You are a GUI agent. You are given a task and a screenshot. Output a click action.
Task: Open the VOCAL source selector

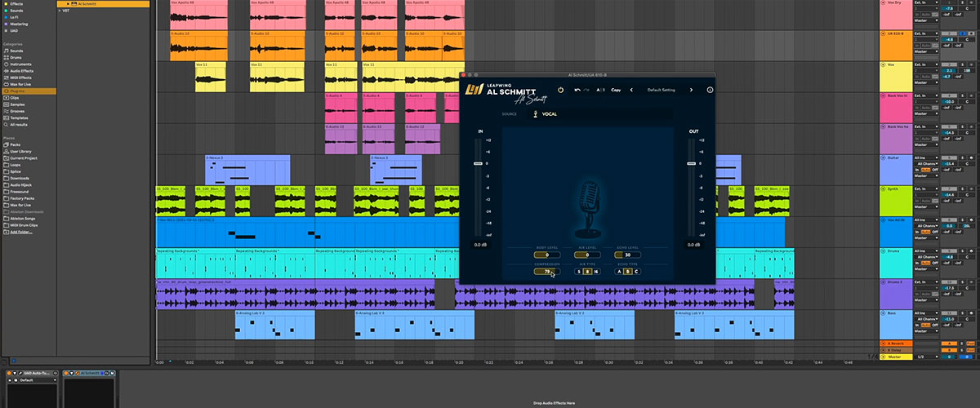(599, 114)
